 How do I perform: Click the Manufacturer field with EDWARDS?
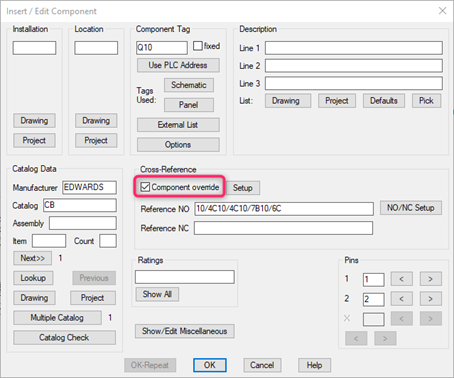click(x=89, y=187)
